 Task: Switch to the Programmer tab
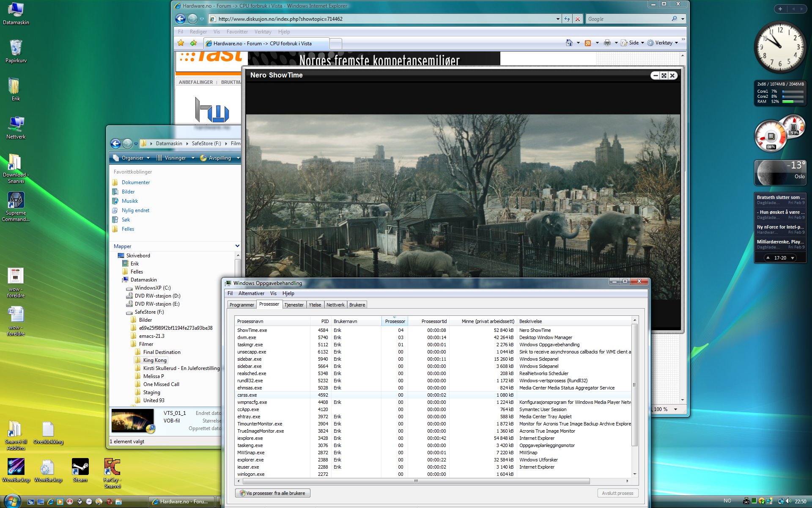pos(241,305)
